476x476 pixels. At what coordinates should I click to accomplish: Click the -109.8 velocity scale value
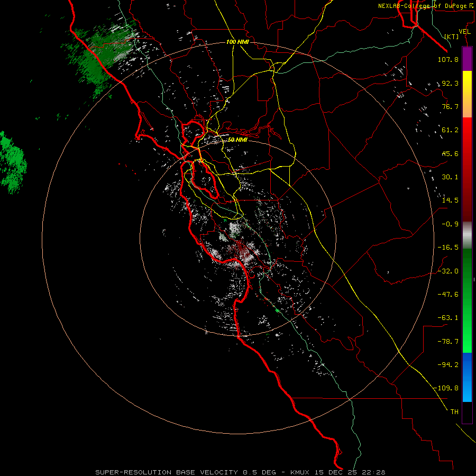click(x=446, y=388)
